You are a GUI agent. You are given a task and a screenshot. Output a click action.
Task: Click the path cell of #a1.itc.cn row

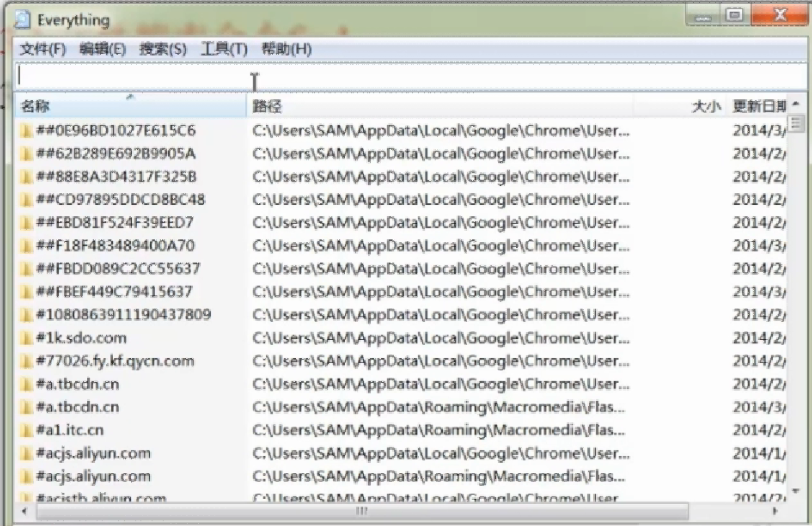(439, 430)
